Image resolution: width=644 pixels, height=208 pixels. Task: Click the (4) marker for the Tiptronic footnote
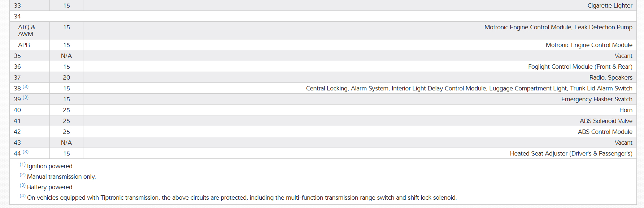tap(22, 196)
